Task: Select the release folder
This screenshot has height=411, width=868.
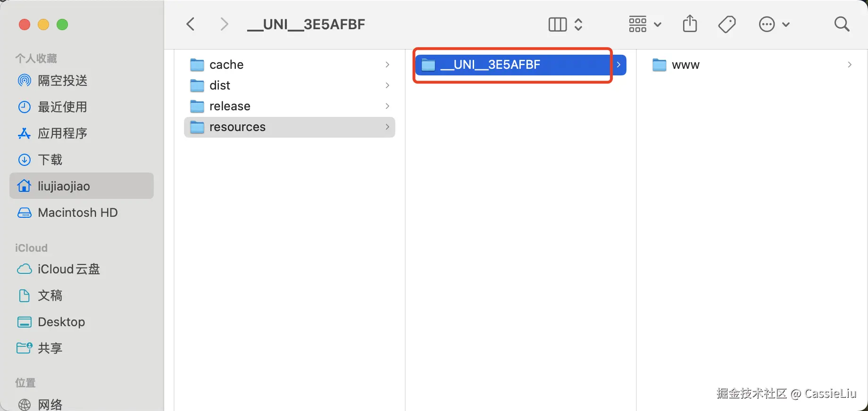Action: click(230, 106)
